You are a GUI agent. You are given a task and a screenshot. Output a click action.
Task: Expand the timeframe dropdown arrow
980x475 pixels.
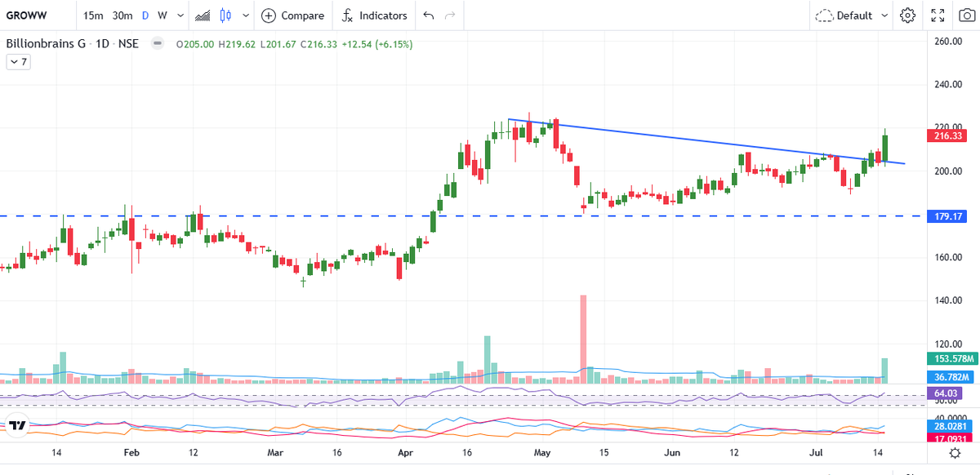(180, 16)
